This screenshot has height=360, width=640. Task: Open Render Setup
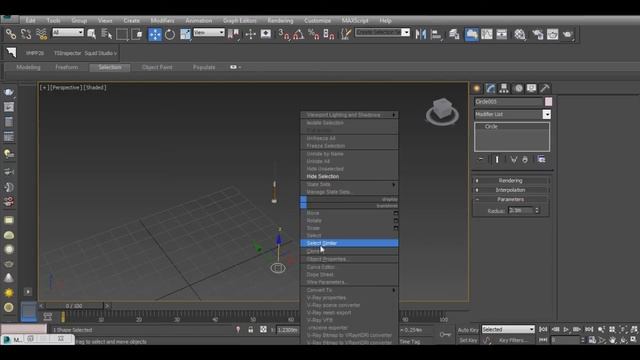[x=538, y=34]
